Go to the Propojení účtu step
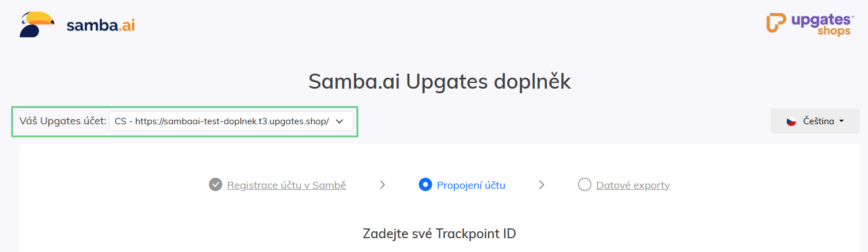 coord(471,185)
